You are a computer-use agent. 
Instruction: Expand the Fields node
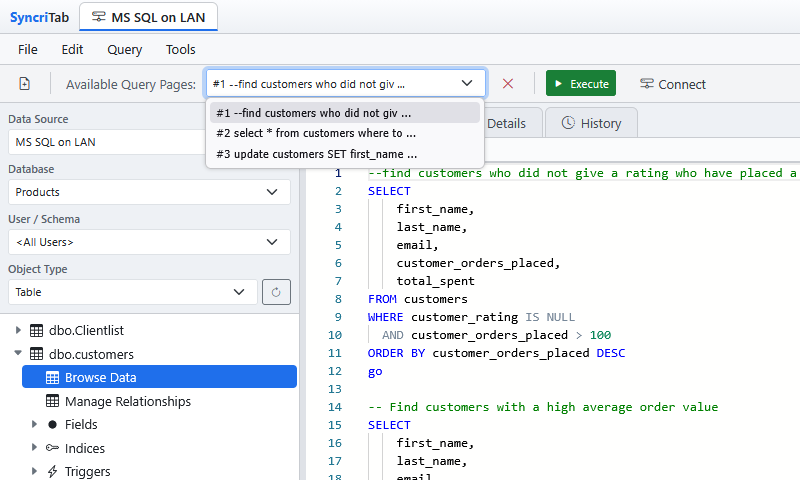coord(34,424)
